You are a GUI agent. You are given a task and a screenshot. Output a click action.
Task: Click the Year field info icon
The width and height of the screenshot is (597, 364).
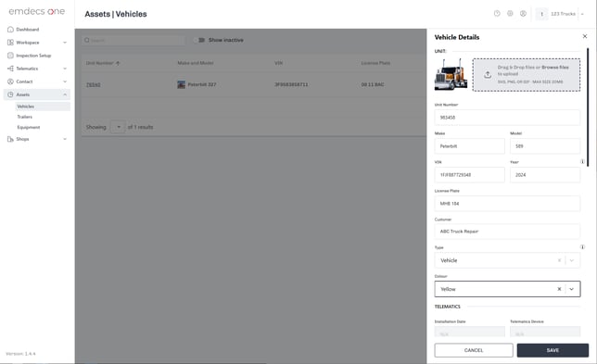pos(582,162)
